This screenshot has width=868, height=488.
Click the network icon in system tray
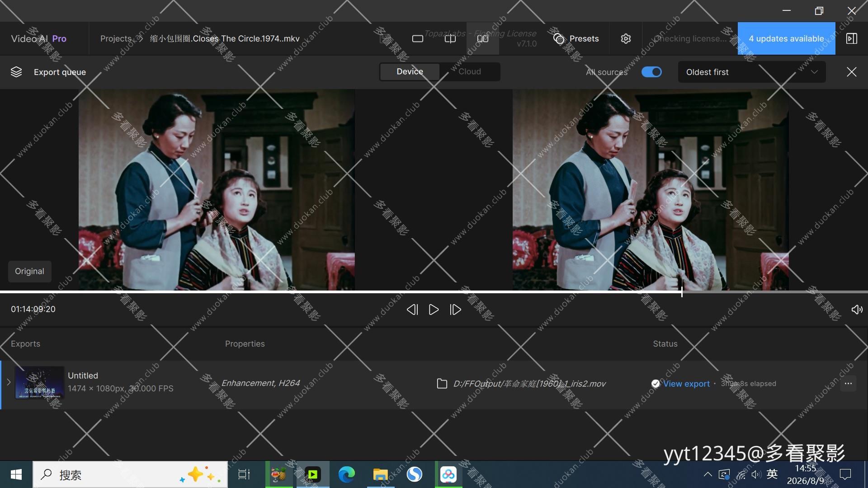pyautogui.click(x=741, y=474)
